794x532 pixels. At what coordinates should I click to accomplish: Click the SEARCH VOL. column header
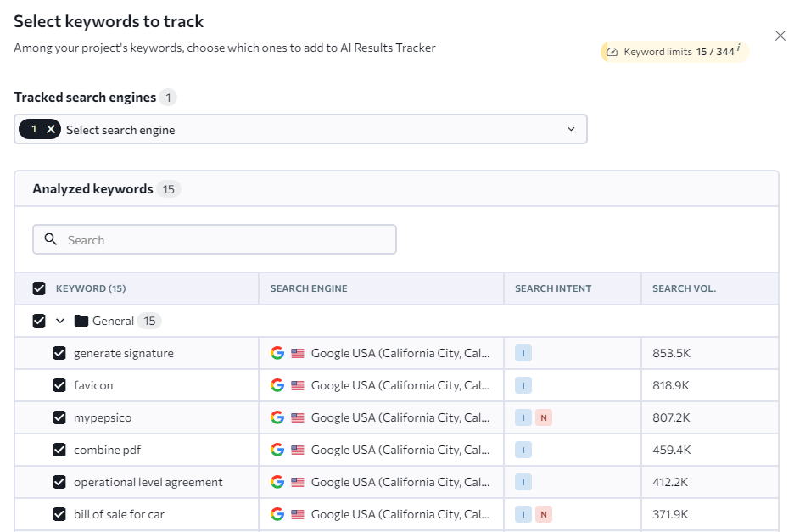[683, 288]
